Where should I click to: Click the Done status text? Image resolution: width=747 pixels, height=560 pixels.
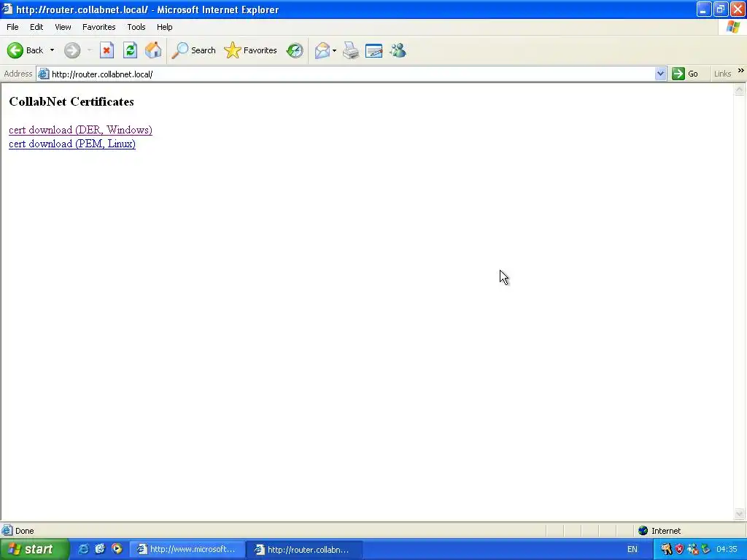(24, 531)
